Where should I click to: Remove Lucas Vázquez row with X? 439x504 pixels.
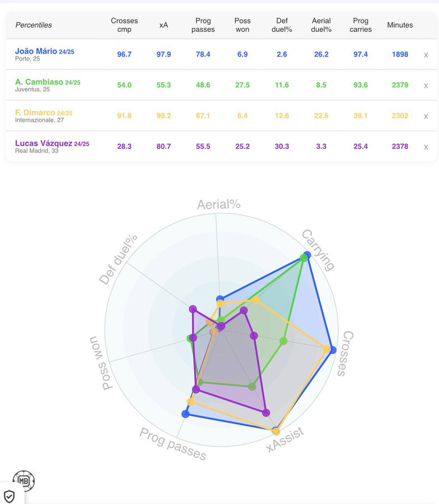point(426,147)
